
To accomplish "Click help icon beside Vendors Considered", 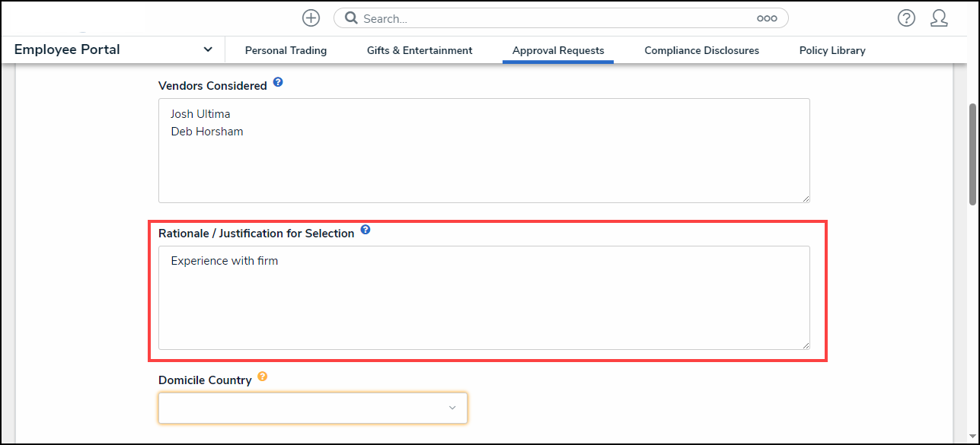I will click(x=278, y=82).
